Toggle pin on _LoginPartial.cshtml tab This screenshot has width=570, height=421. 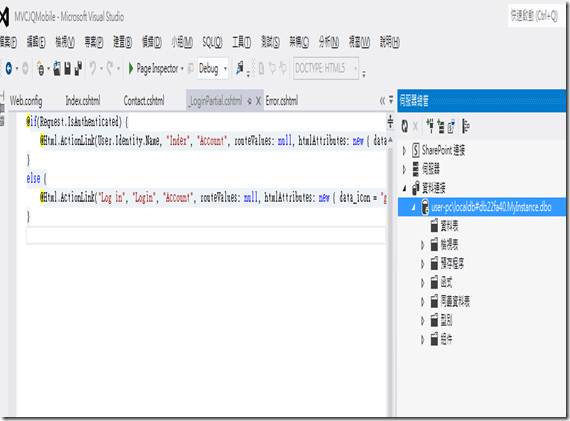(x=249, y=101)
